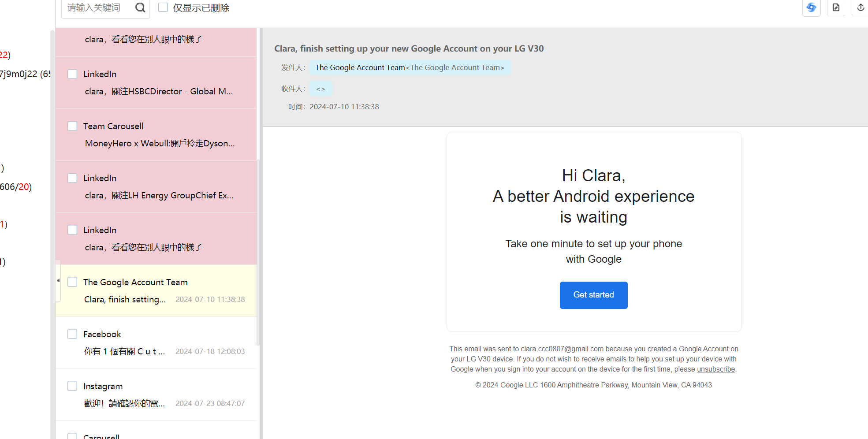Click the search magnifier icon
Image resolution: width=868 pixels, height=439 pixels.
click(140, 7)
